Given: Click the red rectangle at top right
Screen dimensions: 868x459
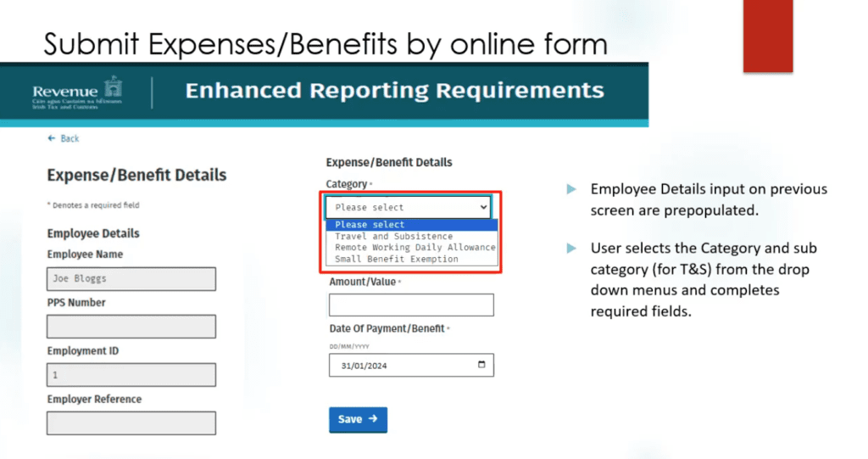Looking at the screenshot, I should pos(768,36).
